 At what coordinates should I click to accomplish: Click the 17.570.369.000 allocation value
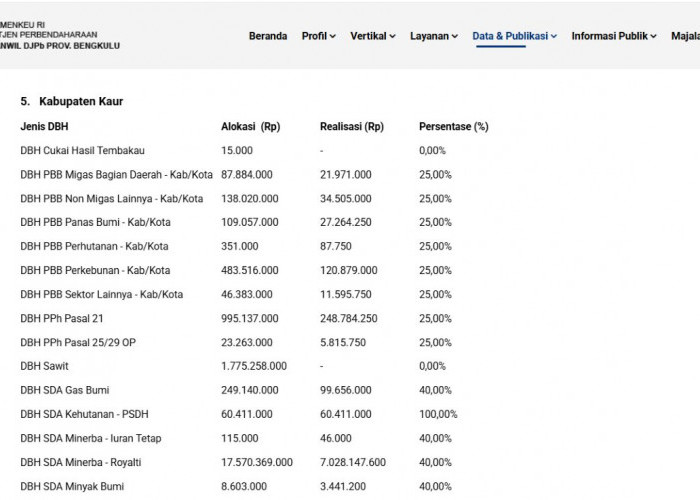pos(257,462)
